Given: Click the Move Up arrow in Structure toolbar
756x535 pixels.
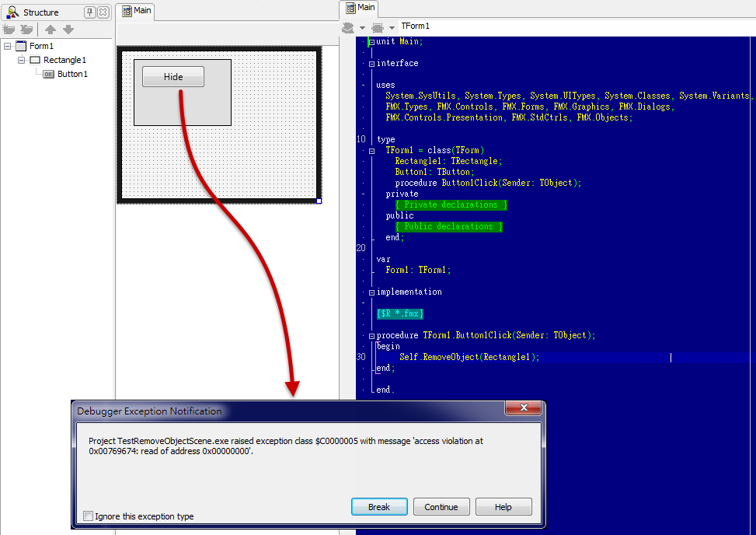Looking at the screenshot, I should pyautogui.click(x=51, y=30).
